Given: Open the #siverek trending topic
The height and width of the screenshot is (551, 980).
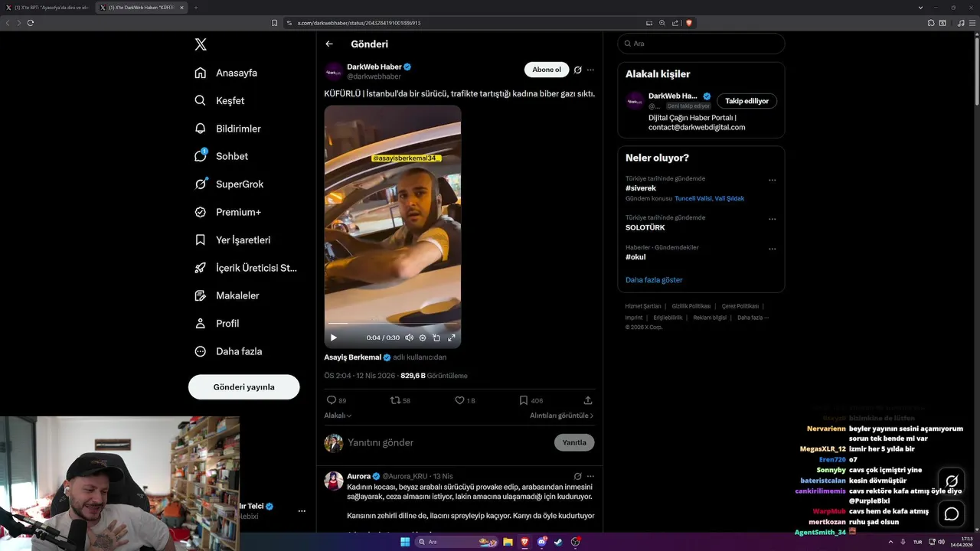Looking at the screenshot, I should click(641, 188).
